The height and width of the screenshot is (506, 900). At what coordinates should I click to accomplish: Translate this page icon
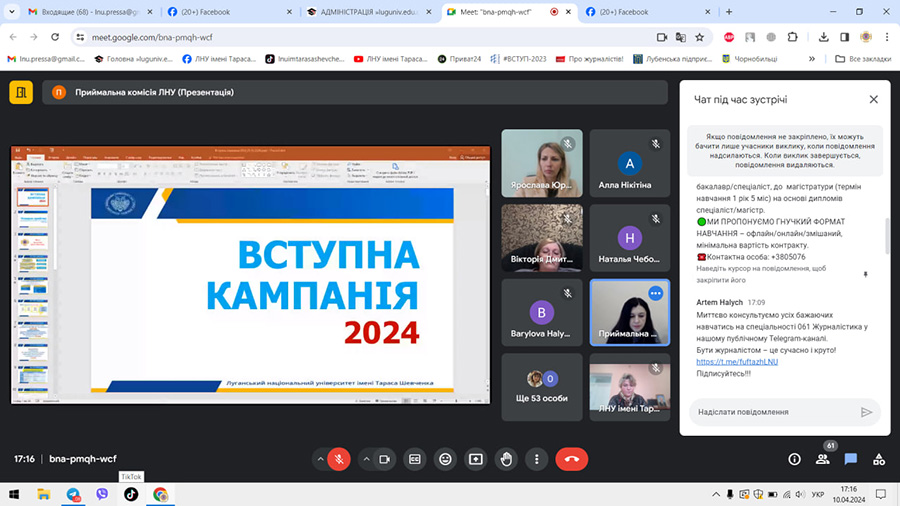(x=681, y=37)
